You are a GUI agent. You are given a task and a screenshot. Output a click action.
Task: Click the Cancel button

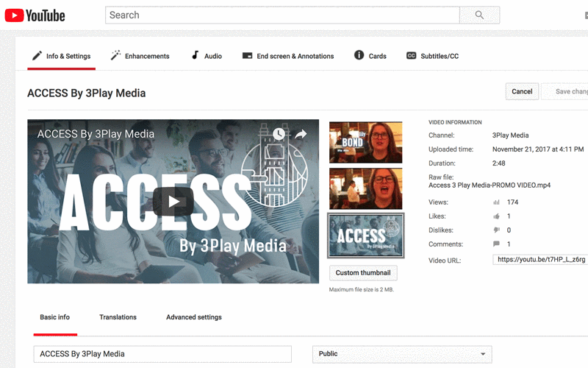click(522, 91)
